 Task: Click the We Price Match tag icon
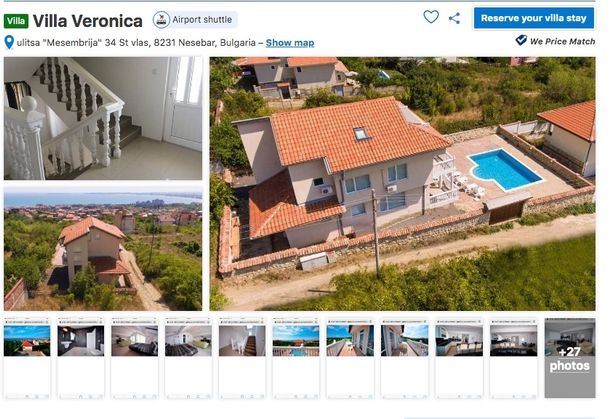(521, 40)
